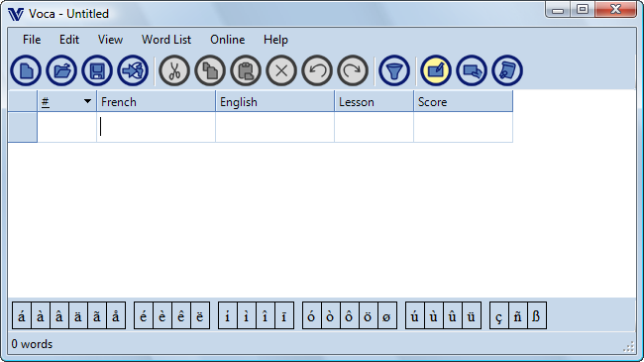Insert character ü
The width and height of the screenshot is (644, 362).
(x=472, y=316)
